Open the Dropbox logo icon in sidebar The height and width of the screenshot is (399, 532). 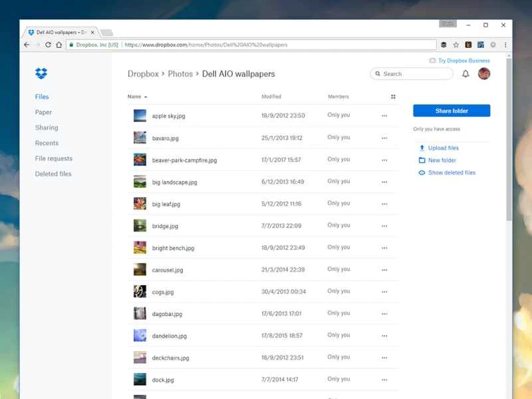[x=41, y=73]
